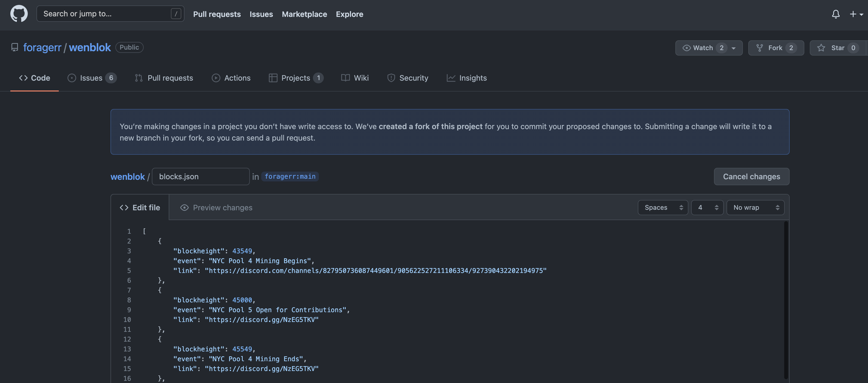
Task: Click the "blockheight": 45549 line
Action: coord(214,349)
